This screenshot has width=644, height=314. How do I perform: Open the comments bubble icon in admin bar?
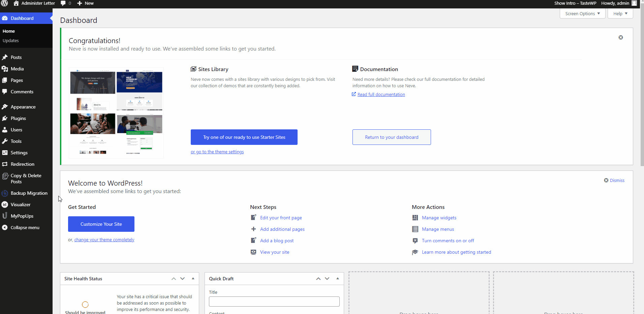tap(63, 3)
